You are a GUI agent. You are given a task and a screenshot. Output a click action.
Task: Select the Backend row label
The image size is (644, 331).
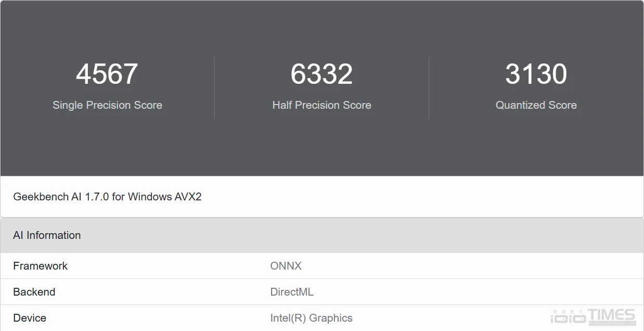[x=34, y=292]
